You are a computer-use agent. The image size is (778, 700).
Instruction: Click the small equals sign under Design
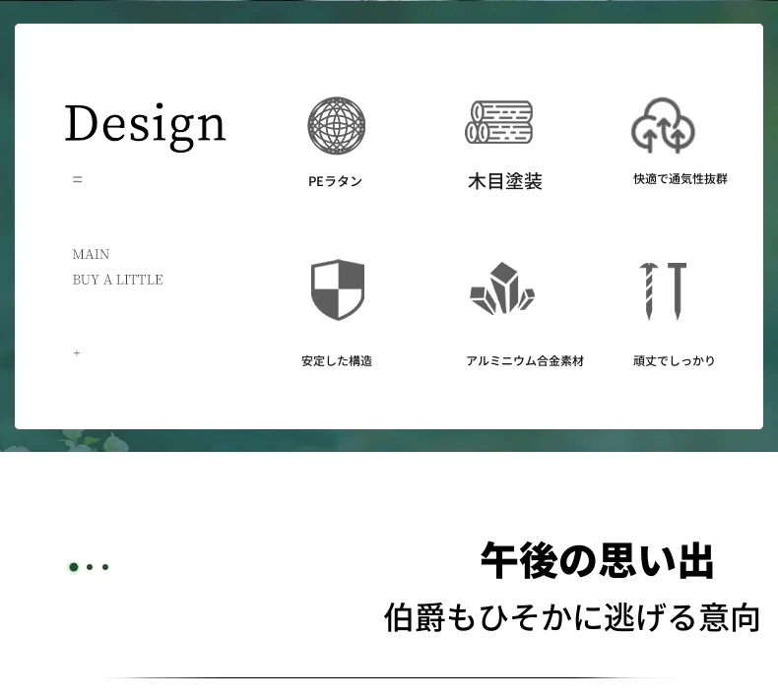78,179
